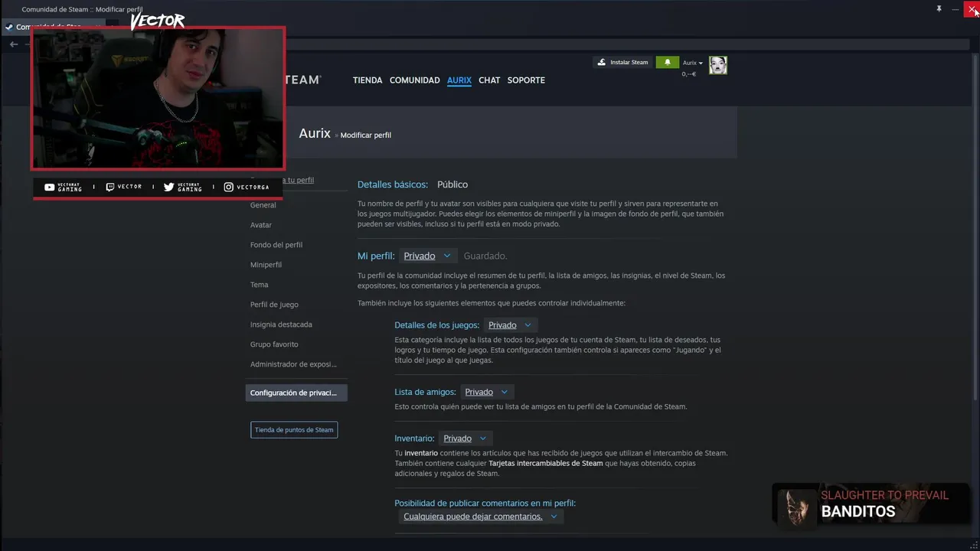Screen dimensions: 980x551
Task: Minimize the Steam window
Action: [x=955, y=8]
